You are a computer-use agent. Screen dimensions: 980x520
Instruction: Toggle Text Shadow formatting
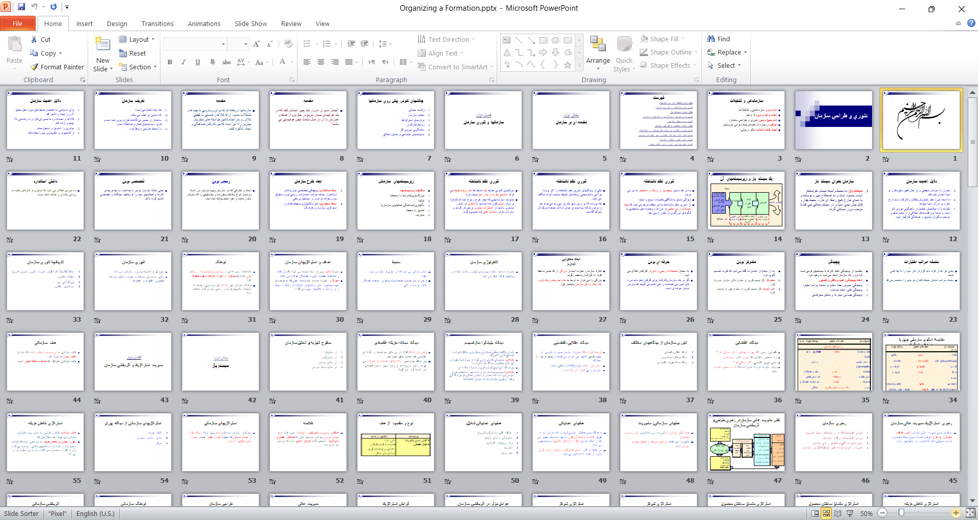212,62
